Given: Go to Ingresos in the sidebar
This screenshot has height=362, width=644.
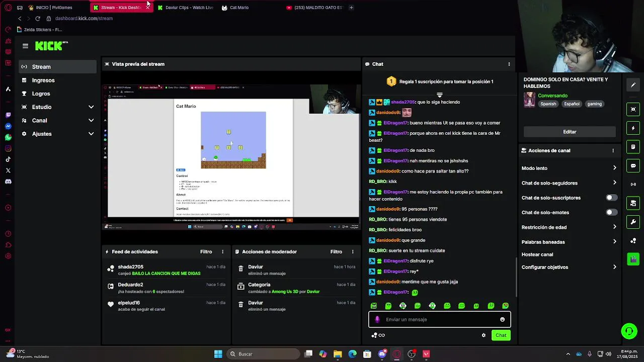Looking at the screenshot, I should point(58,80).
